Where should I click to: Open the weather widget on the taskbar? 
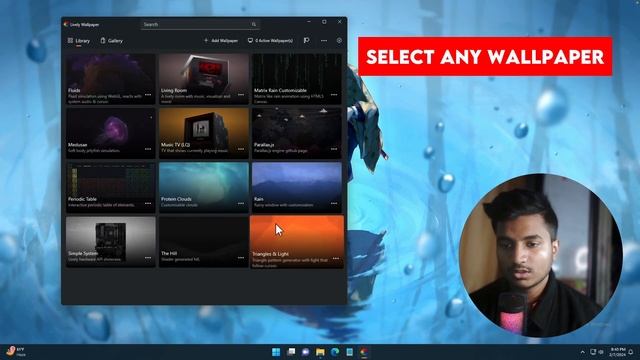16,352
